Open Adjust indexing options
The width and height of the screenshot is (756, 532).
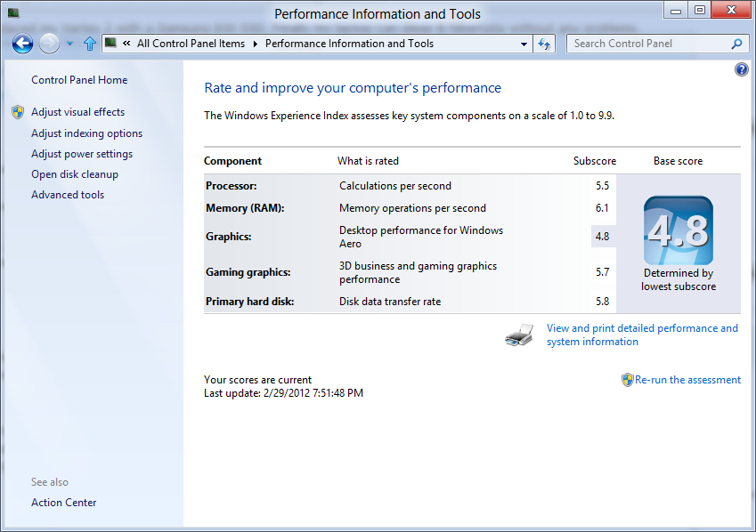(x=86, y=133)
